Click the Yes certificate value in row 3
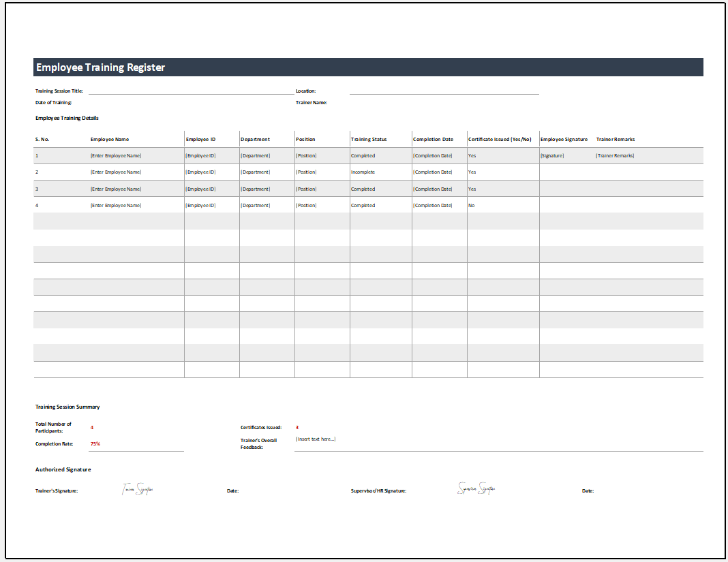728x562 pixels. (x=471, y=189)
